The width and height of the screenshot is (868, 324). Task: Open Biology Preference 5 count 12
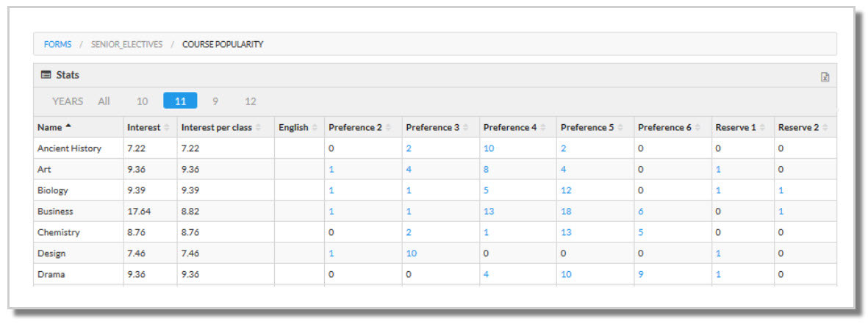565,190
